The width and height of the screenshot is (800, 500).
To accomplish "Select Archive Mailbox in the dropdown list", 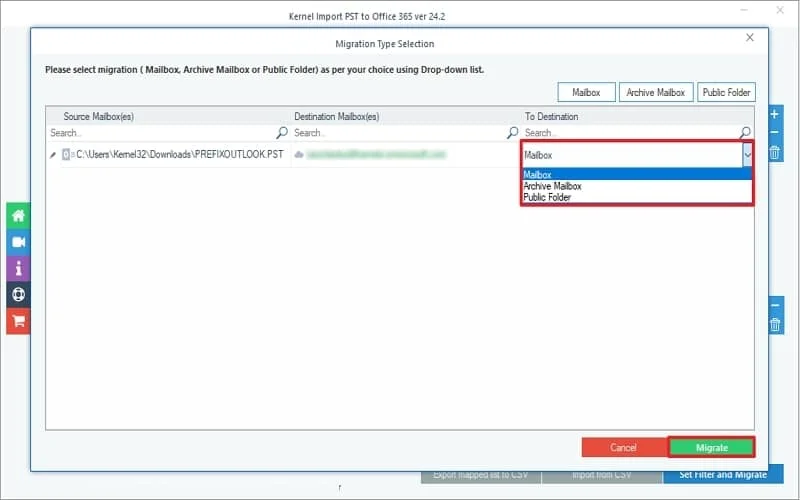I will coord(637,186).
